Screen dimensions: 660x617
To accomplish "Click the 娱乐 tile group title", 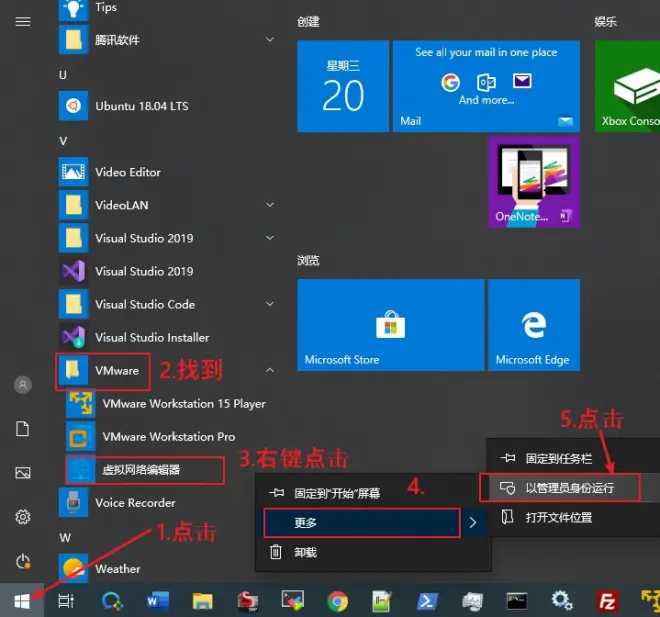I will [x=605, y=21].
